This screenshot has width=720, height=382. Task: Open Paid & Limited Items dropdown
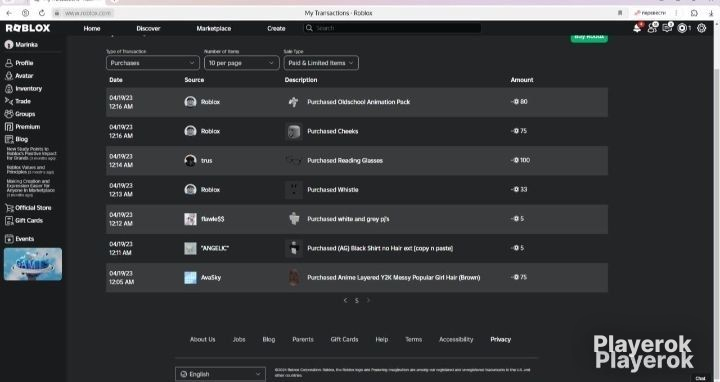tap(321, 63)
